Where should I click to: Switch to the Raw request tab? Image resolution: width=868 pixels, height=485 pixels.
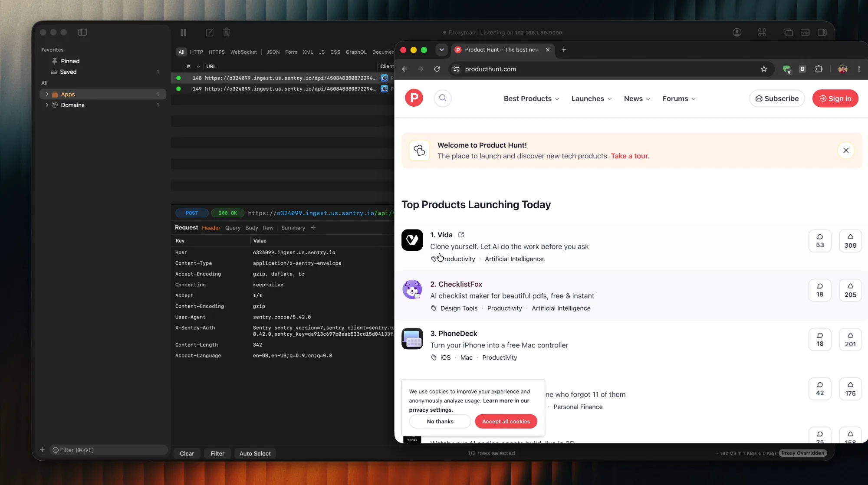[x=268, y=228]
